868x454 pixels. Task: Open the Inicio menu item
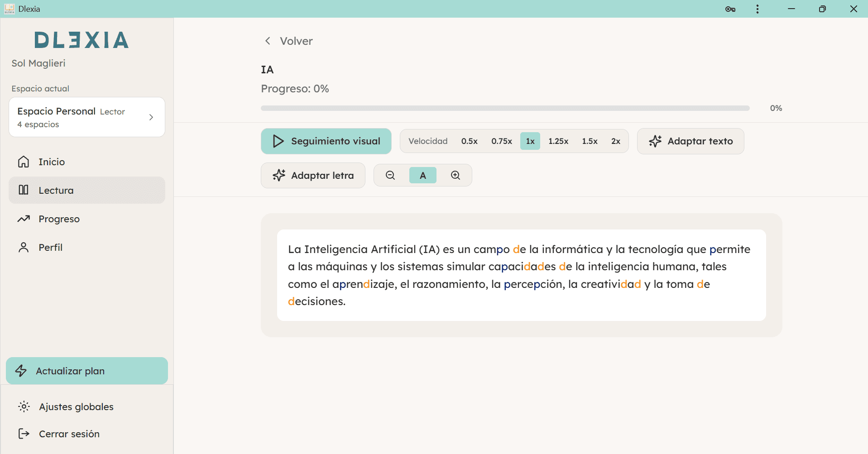coord(87,162)
